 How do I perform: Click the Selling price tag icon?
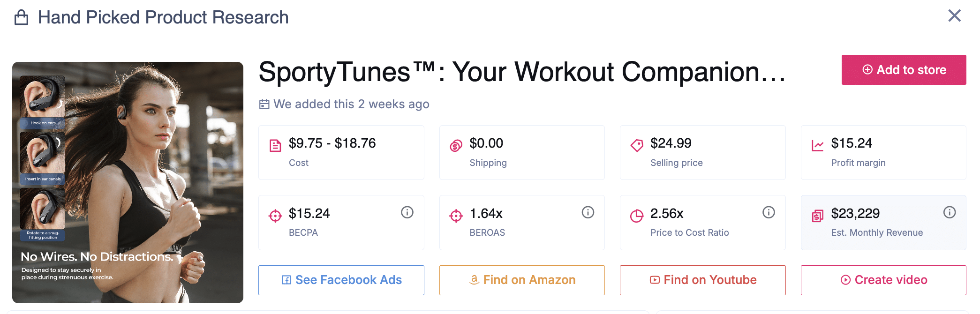pyautogui.click(x=637, y=146)
